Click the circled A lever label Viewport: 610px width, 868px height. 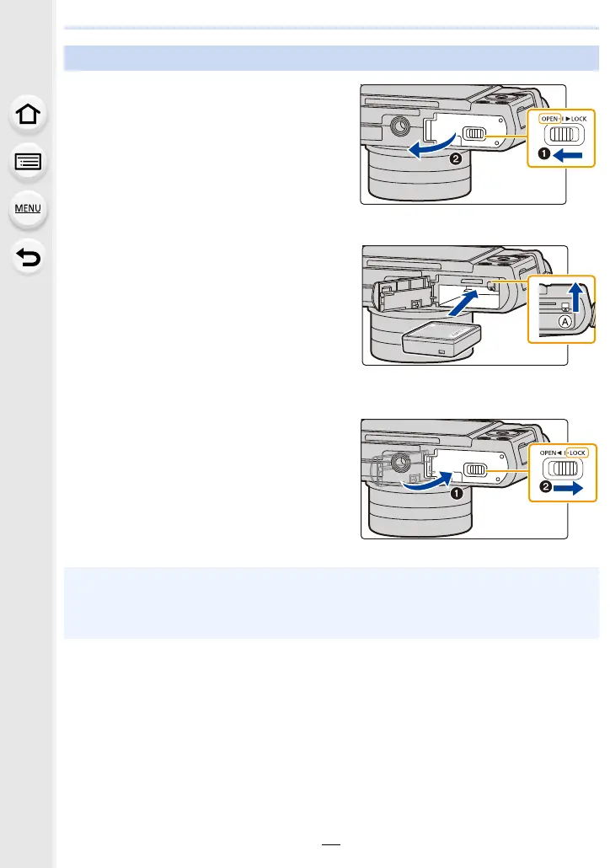[x=564, y=321]
